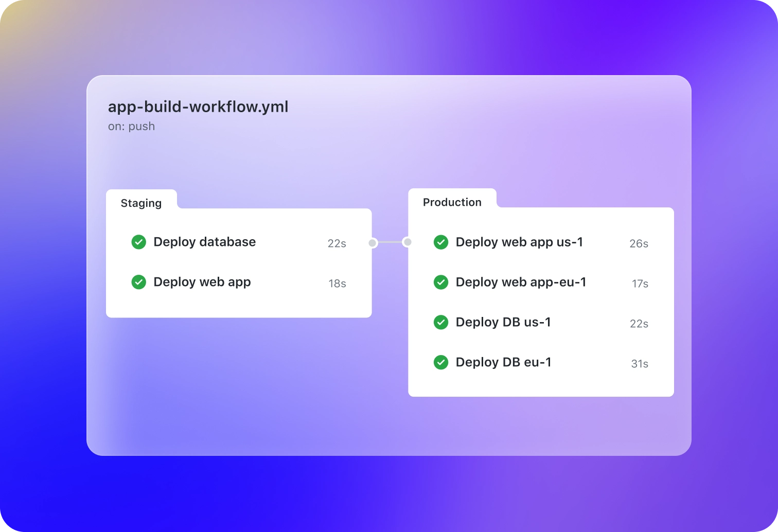This screenshot has height=532, width=778.
Task: Click status icon for Deploy web app-eu-1
Action: pos(441,282)
